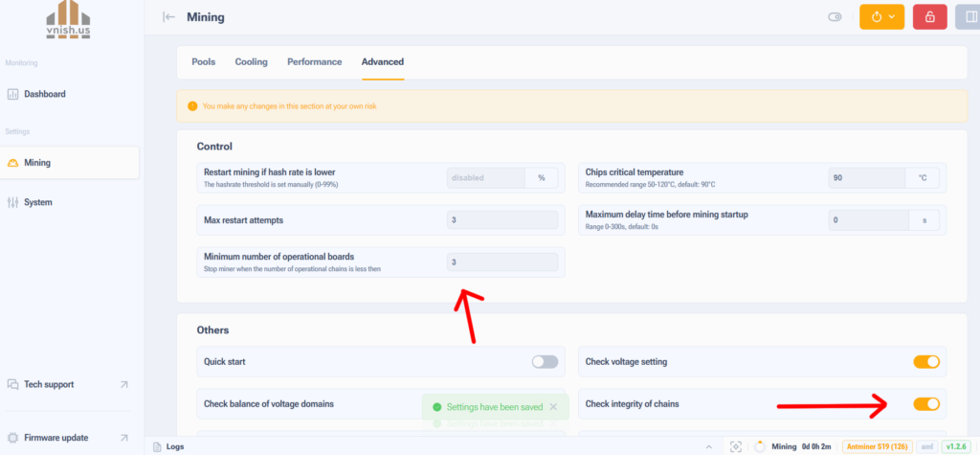Image resolution: width=980 pixels, height=455 pixels.
Task: Click the red unlock icon button
Action: [x=928, y=17]
